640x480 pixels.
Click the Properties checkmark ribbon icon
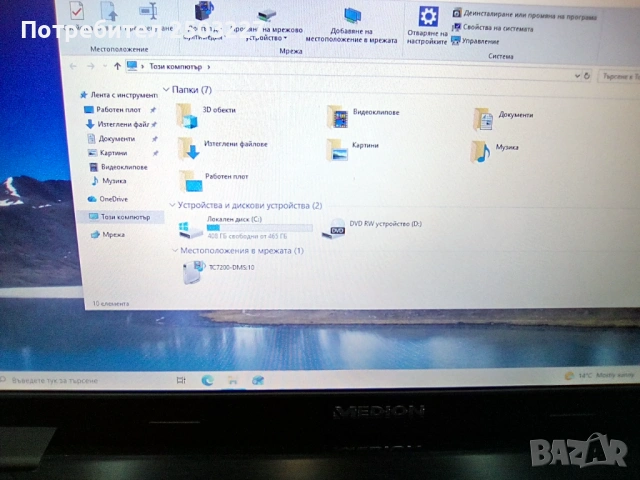(x=77, y=10)
